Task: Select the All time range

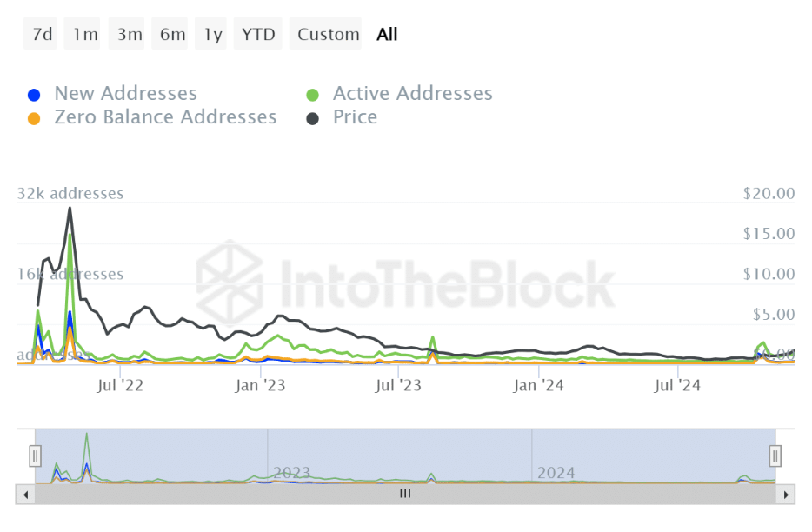Action: tap(387, 34)
